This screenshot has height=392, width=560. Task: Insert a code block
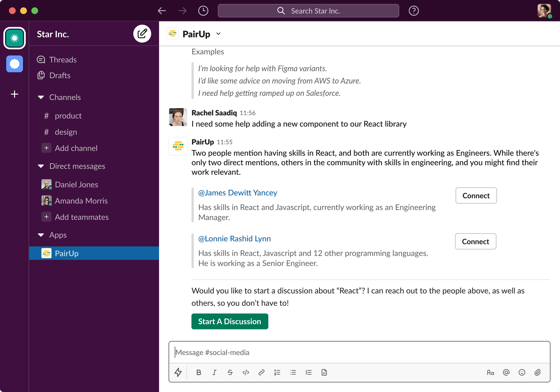pos(324,372)
